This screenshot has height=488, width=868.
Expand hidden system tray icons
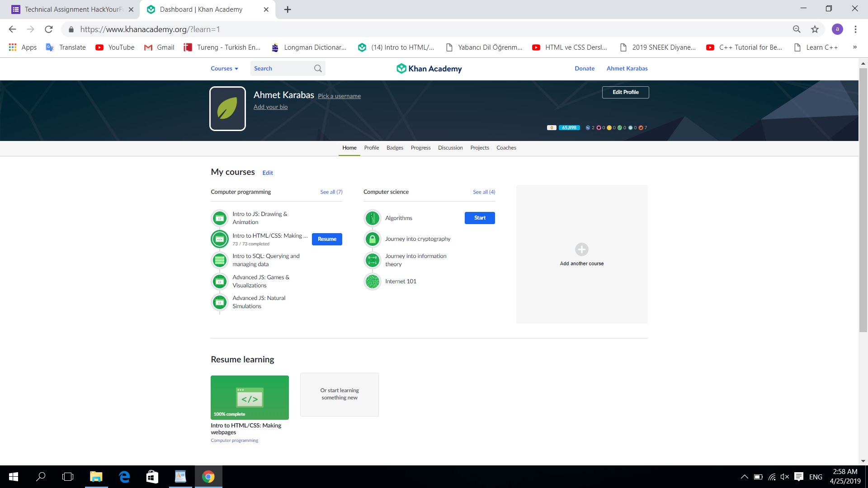tap(744, 477)
